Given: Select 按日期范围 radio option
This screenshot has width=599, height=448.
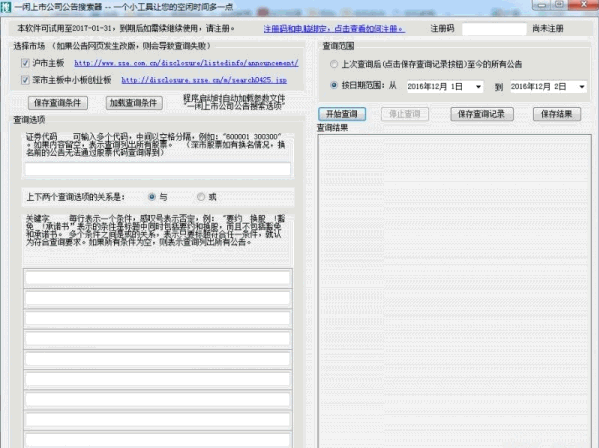Looking at the screenshot, I should [334, 85].
